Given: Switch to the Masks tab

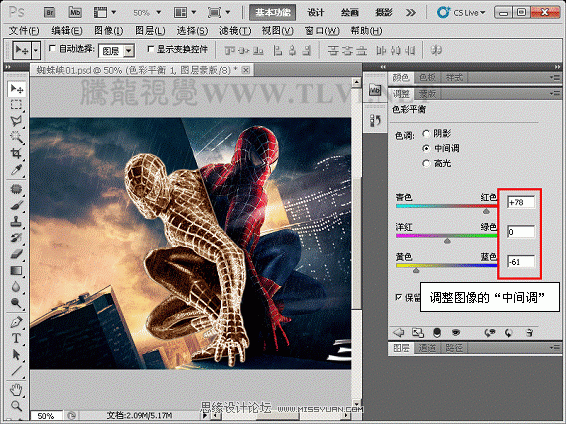Looking at the screenshot, I should [x=427, y=94].
